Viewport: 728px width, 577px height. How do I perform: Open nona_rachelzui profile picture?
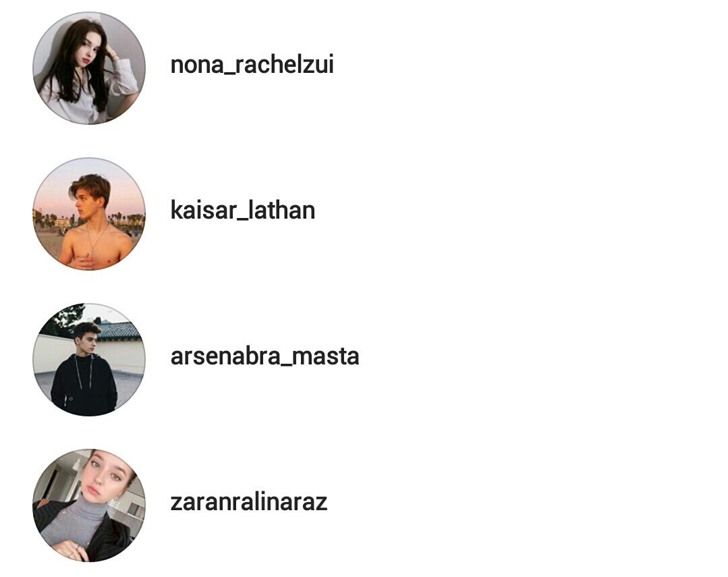pyautogui.click(x=88, y=68)
